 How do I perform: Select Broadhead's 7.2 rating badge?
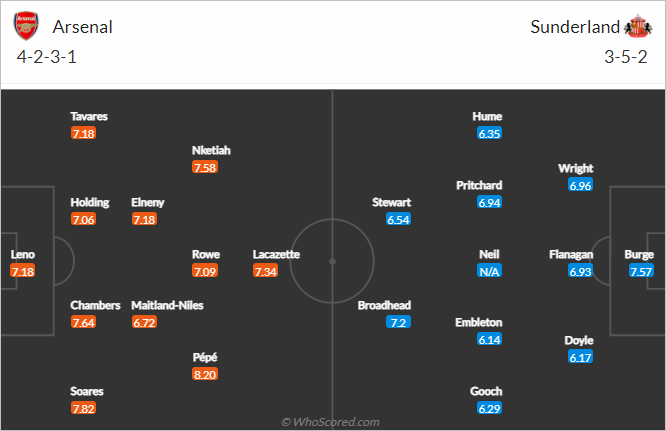tap(398, 322)
